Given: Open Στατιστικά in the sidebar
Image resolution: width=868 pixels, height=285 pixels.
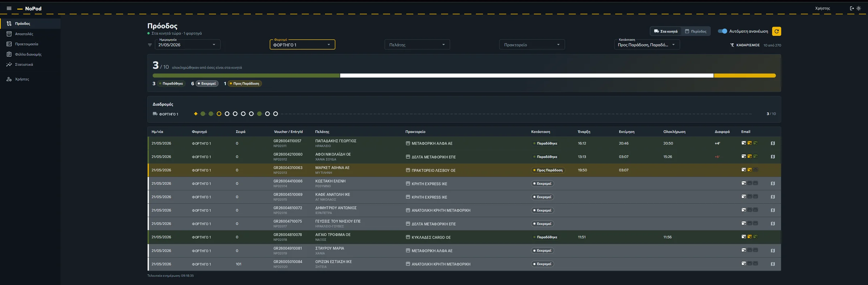Looking at the screenshot, I should pyautogui.click(x=30, y=64).
